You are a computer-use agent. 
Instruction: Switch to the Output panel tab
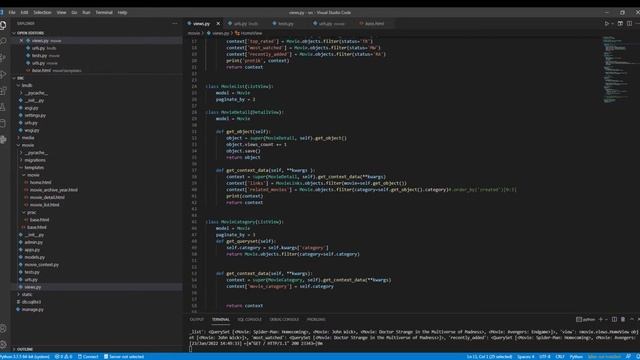pyautogui.click(x=197, y=320)
